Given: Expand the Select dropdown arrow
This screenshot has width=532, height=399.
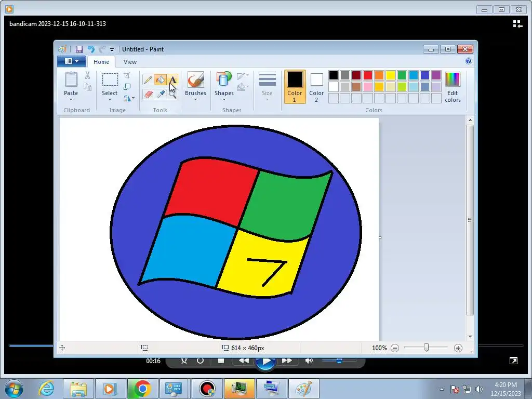Looking at the screenshot, I should [x=110, y=99].
